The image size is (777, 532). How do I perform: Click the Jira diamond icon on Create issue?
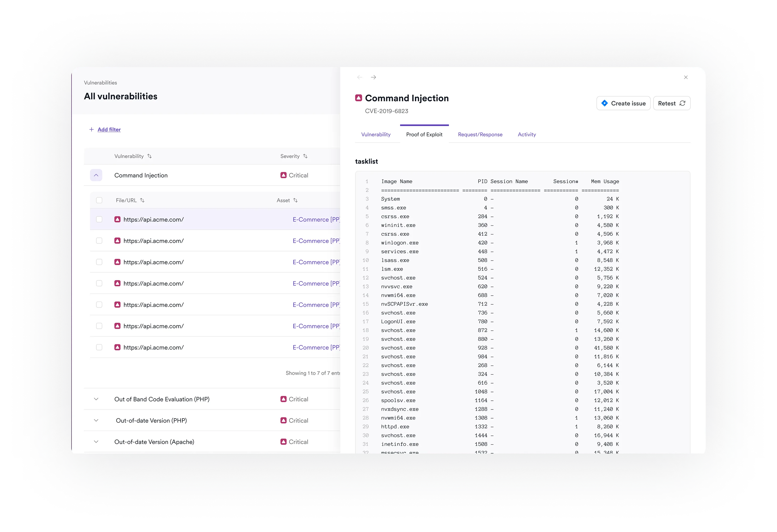[605, 103]
